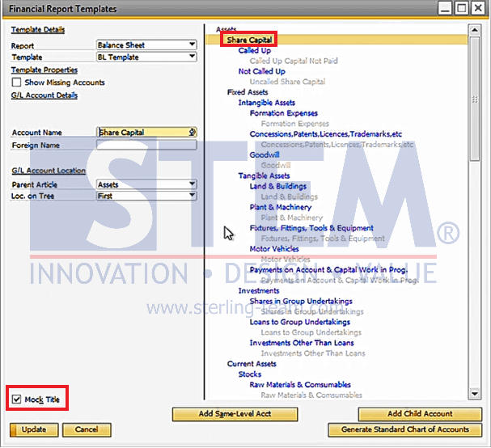Click the Cancel button
This screenshot has width=491, height=448.
click(x=87, y=429)
